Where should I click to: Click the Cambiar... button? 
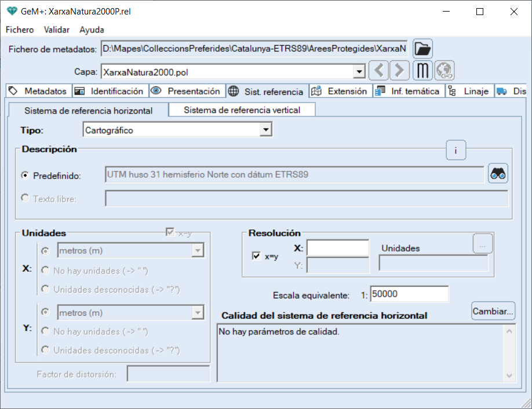tap(493, 311)
